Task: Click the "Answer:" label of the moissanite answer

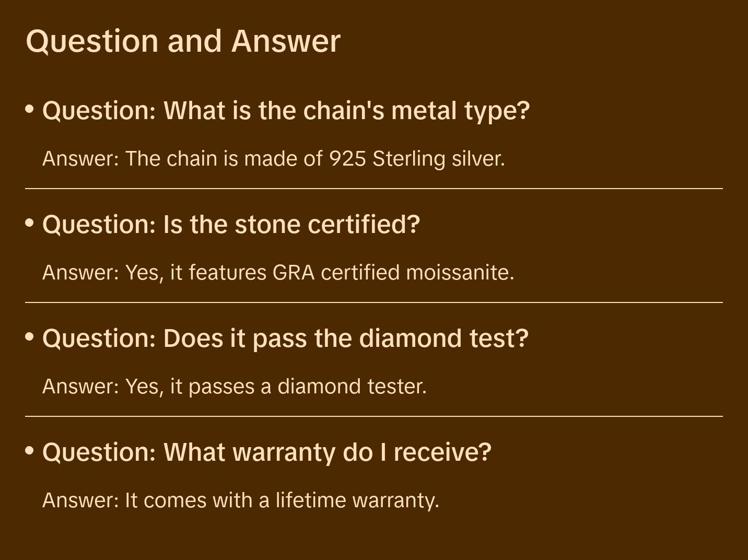Action: (81, 273)
